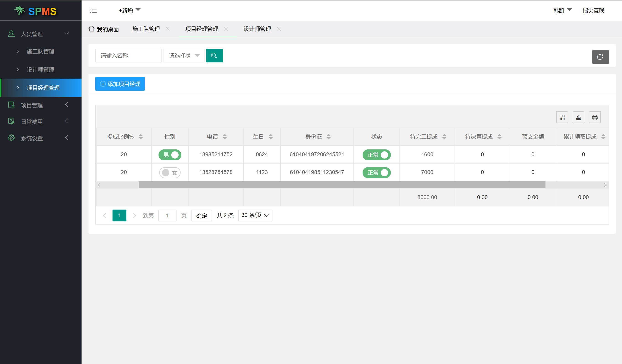Open the 30 条/页 page size dropdown
622x364 pixels.
(255, 215)
